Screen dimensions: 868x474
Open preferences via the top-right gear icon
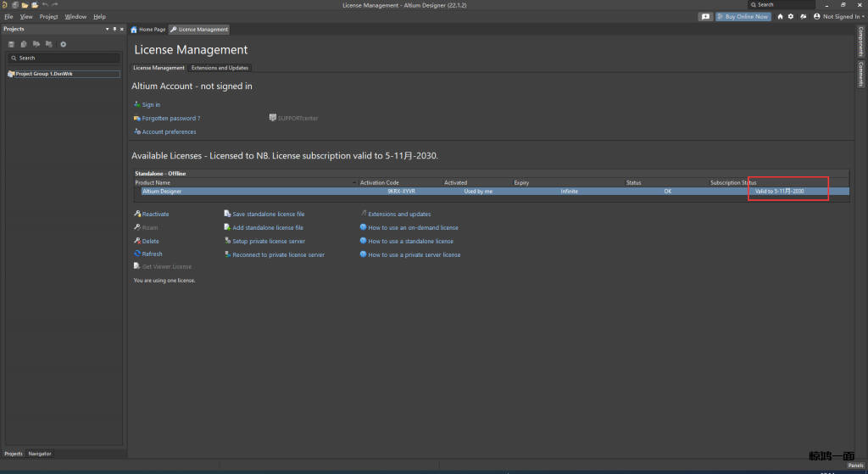pos(791,16)
